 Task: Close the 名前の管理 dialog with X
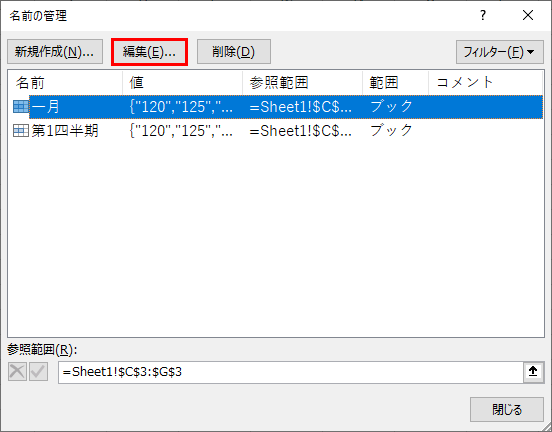point(528,15)
